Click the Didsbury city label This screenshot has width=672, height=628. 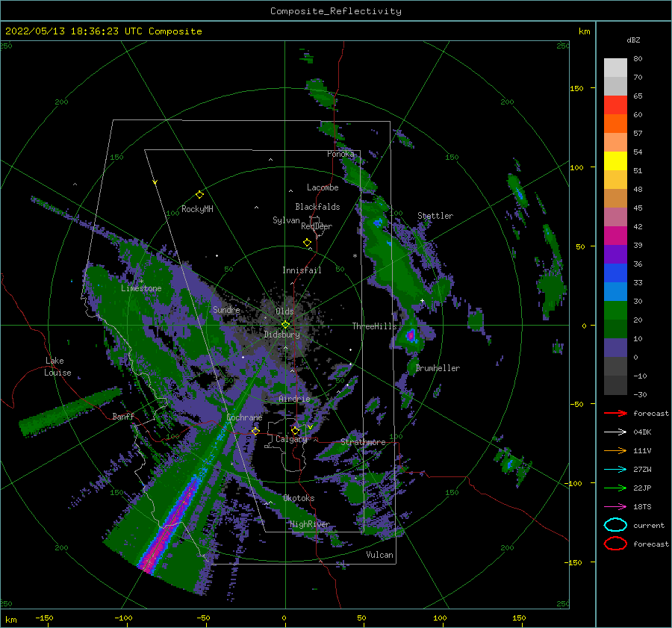(282, 335)
